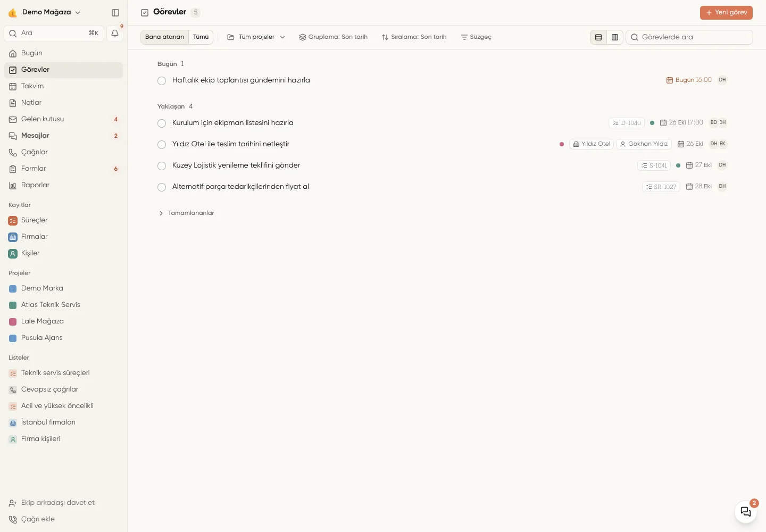Expand Tamamlananlar section
The height and width of the screenshot is (532, 766).
pos(186,213)
